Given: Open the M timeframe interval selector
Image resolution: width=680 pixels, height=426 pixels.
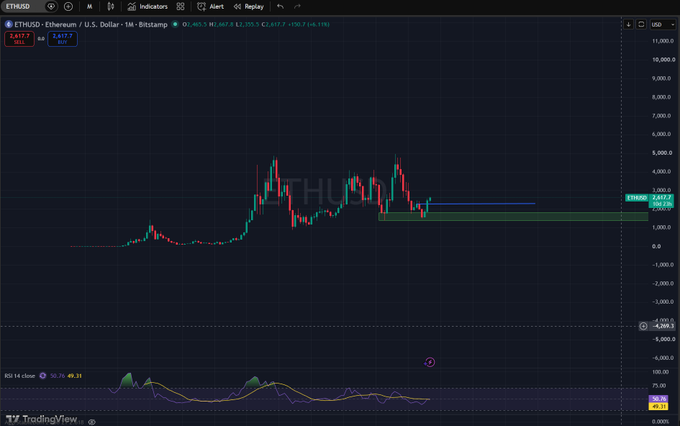Looking at the screenshot, I should (x=89, y=7).
